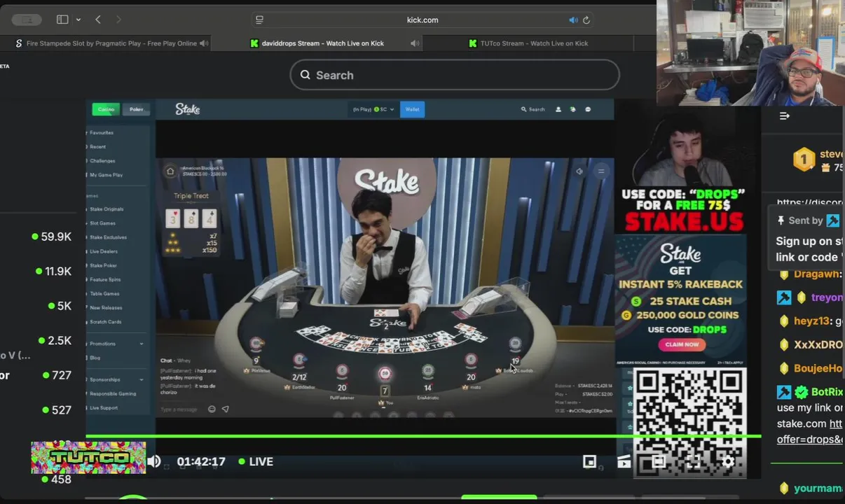Open Scratch Cards in sidebar
This screenshot has width=845, height=504.
(105, 321)
